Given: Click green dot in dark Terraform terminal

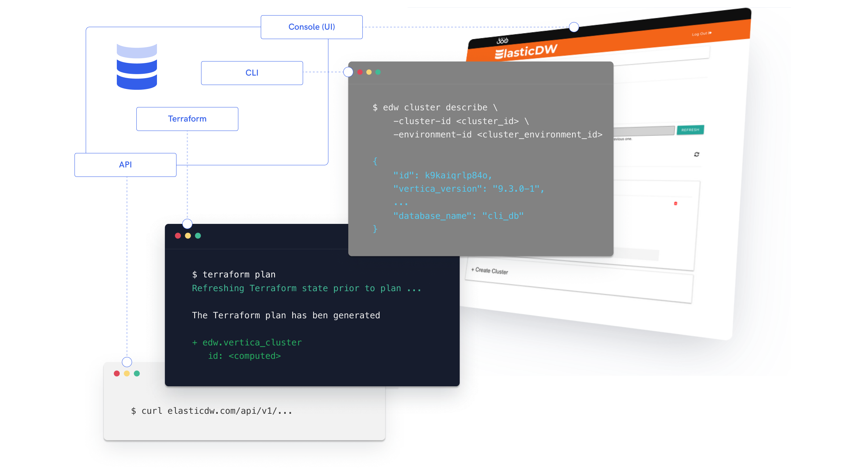Looking at the screenshot, I should tap(198, 236).
